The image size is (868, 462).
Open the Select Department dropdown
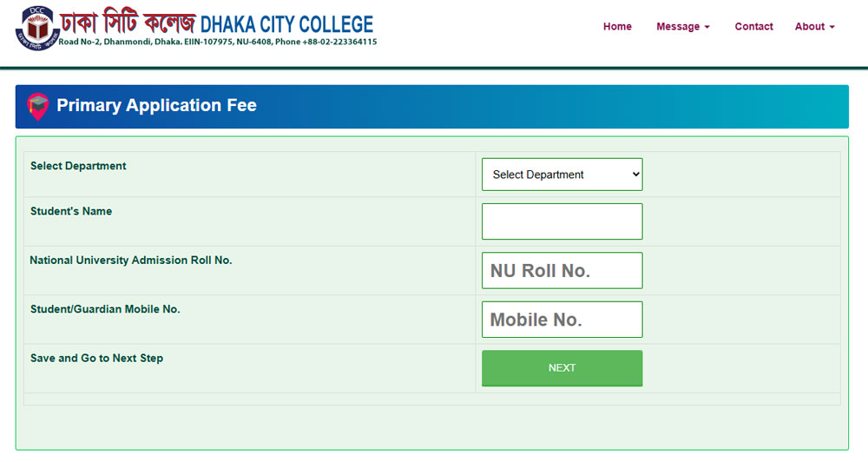click(x=562, y=175)
